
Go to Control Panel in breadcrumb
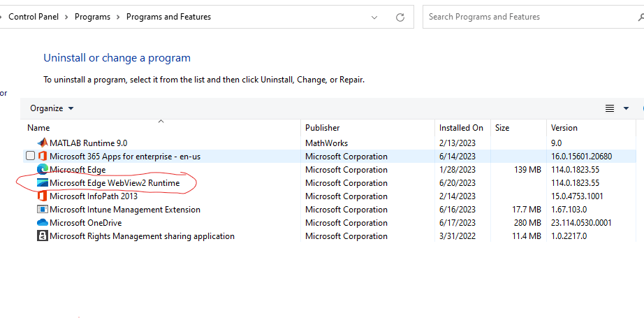[x=34, y=17]
